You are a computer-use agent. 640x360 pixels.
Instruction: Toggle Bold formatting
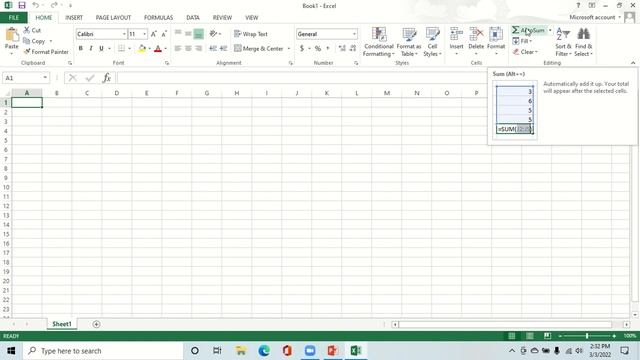click(81, 48)
